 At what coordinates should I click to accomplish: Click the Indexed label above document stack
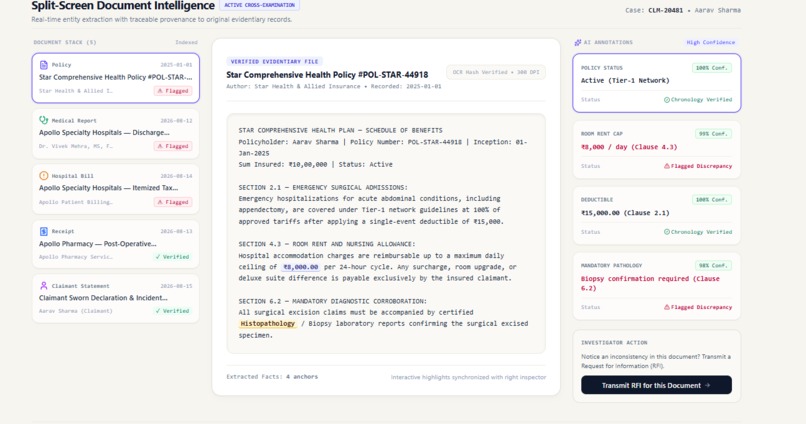pyautogui.click(x=186, y=43)
